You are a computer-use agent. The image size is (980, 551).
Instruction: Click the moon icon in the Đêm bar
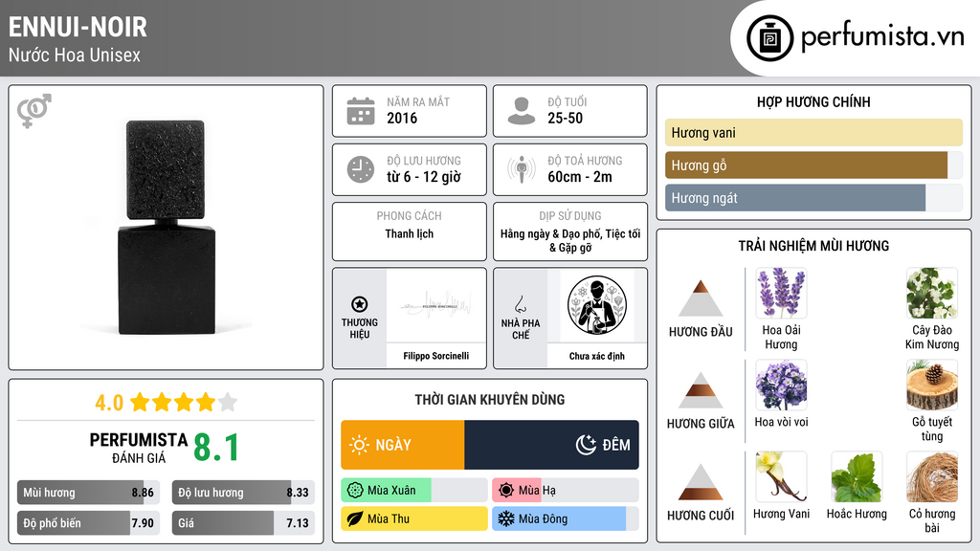[586, 445]
